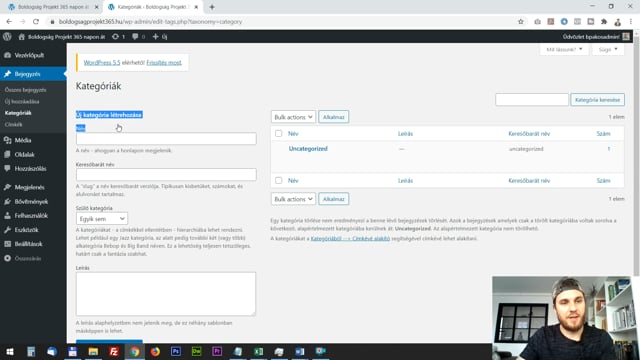Toggle select-all checkbox in table footer

click(278, 180)
